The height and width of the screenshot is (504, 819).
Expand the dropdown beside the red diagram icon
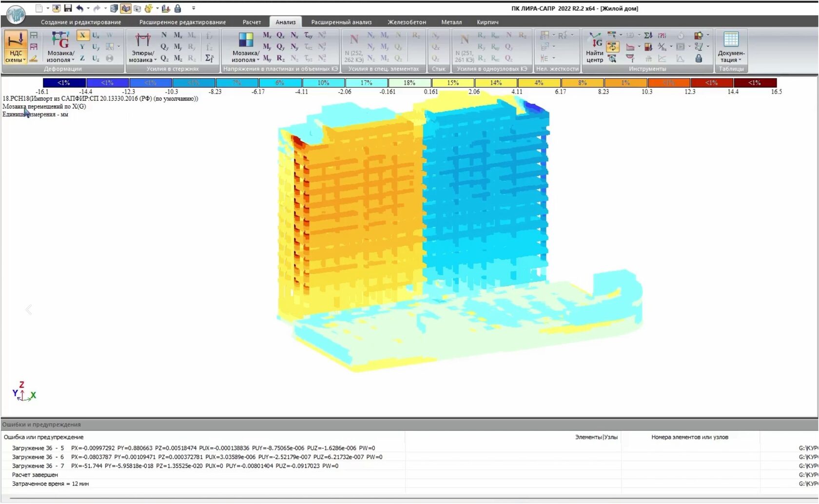click(639, 47)
